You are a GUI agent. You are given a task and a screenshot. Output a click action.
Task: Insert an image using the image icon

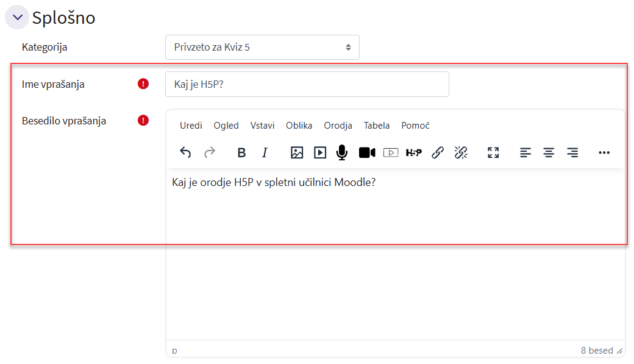[297, 152]
